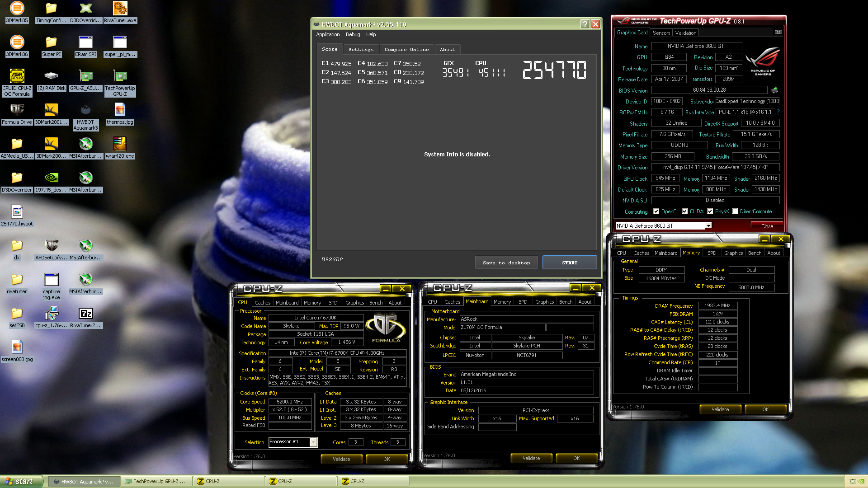868x488 pixels.
Task: Toggle the PhysX checkbox in GPU-Z
Action: [710, 211]
